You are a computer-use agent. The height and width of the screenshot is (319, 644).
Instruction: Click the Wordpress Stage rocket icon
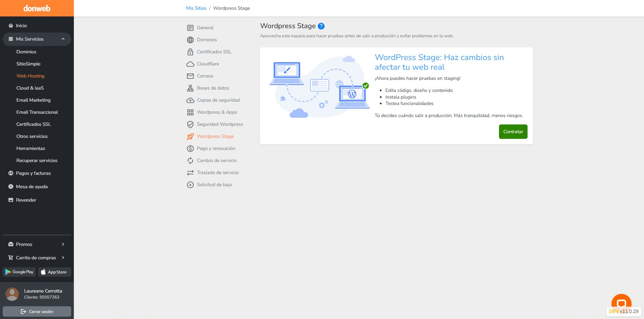tap(190, 137)
